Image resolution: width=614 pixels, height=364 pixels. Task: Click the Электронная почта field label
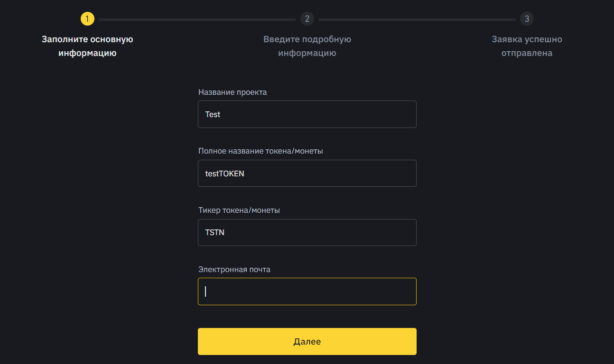234,269
